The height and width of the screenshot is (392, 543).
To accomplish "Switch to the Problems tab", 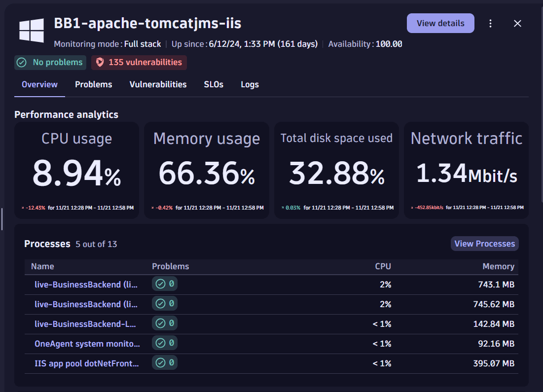I will pyautogui.click(x=93, y=84).
